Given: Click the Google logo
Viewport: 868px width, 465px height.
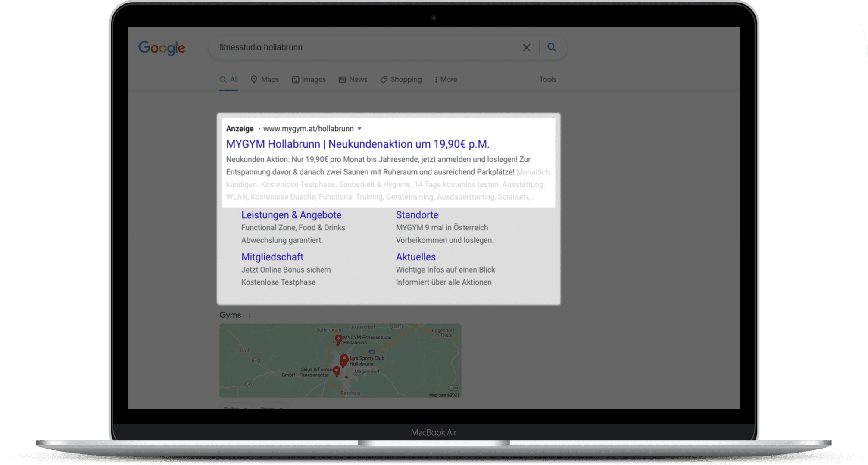Looking at the screenshot, I should (162, 48).
